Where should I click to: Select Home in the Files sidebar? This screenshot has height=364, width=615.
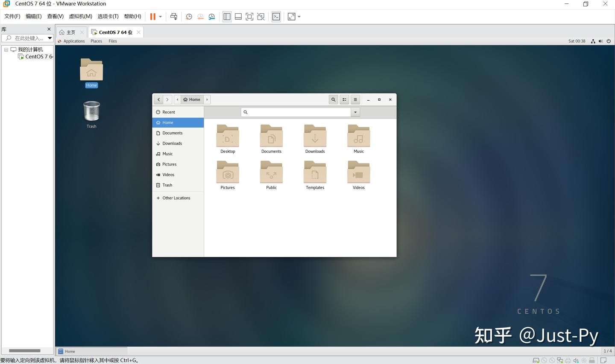tap(178, 122)
